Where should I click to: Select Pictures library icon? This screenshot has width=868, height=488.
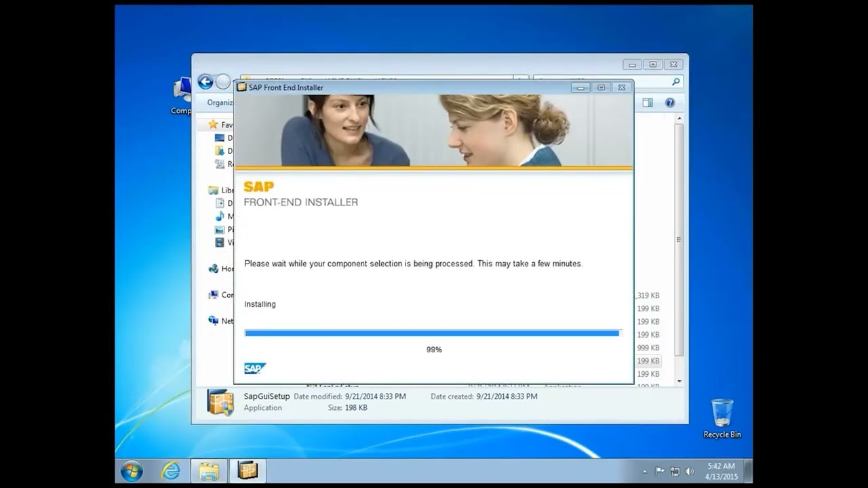(219, 229)
